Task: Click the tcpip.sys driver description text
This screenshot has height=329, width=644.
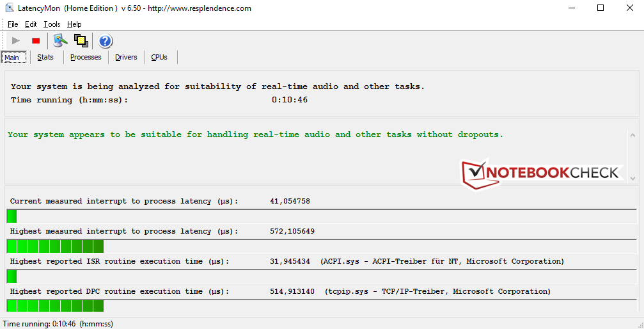Action: point(438,291)
